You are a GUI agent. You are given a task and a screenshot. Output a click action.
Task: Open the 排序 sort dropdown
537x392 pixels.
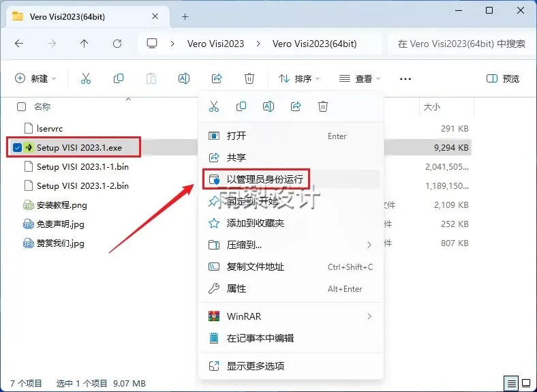(x=299, y=79)
